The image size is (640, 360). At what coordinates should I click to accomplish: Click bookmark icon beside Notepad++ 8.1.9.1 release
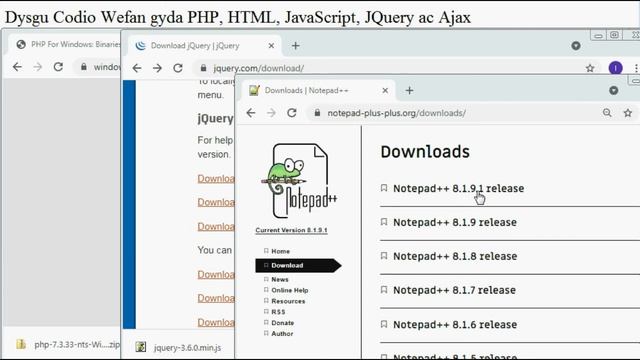(x=384, y=188)
